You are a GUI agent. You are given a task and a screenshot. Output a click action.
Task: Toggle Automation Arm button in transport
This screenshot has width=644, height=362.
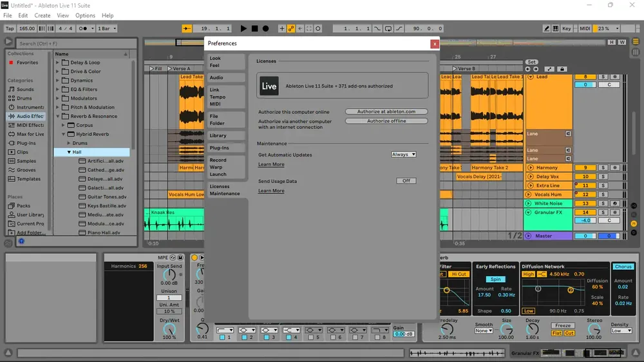point(291,28)
